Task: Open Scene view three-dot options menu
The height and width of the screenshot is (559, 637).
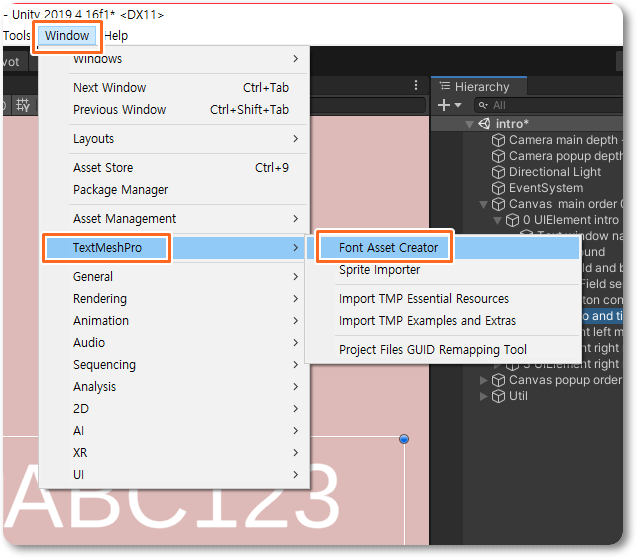Action: [x=416, y=85]
